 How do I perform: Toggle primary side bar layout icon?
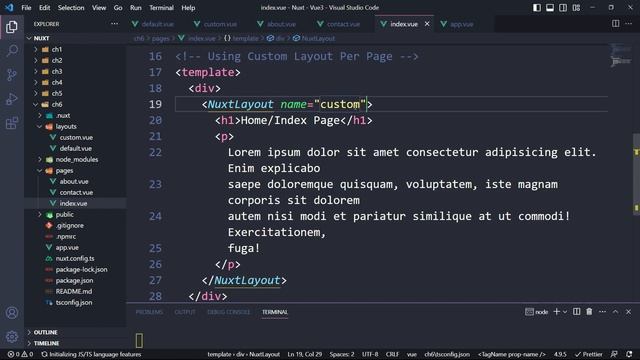[537, 8]
